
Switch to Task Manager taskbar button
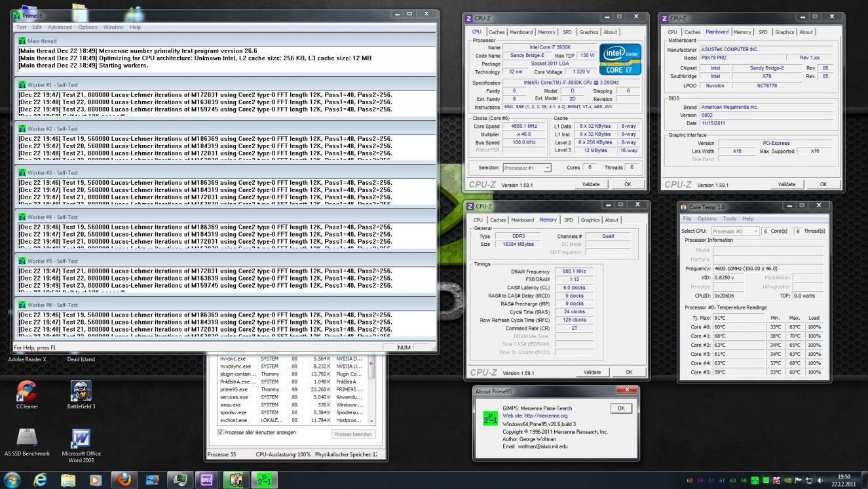pos(180,480)
